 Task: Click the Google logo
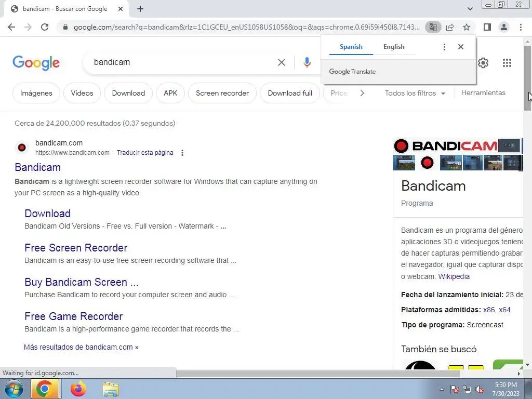tap(36, 63)
